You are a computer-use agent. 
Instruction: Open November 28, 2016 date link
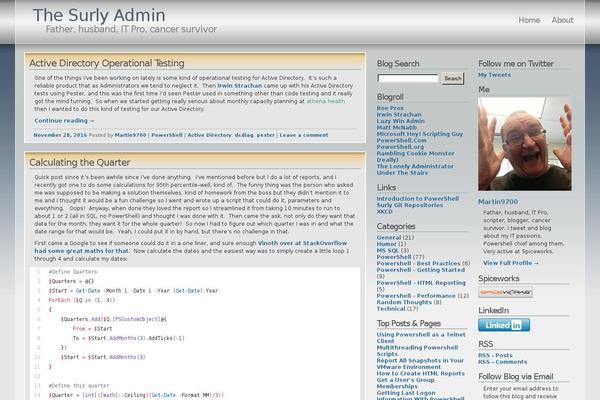(60, 135)
